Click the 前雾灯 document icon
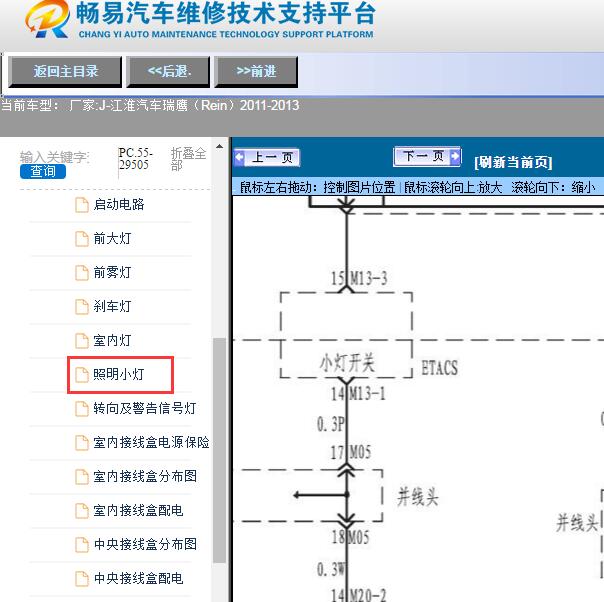Viewport: 604px width, 602px height. [82, 273]
